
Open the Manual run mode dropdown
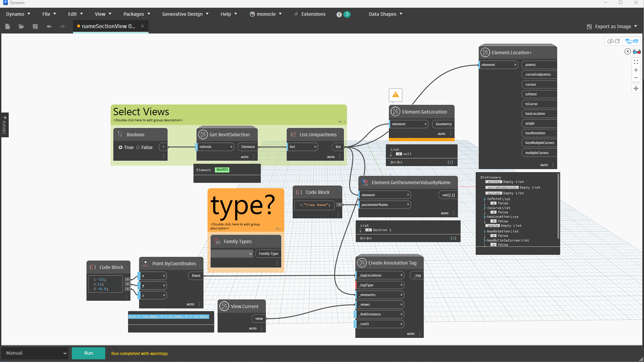coord(35,353)
